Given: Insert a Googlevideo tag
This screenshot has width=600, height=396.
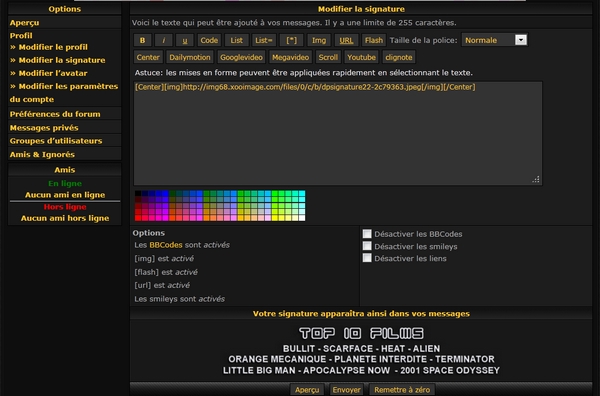Looking at the screenshot, I should 241,57.
